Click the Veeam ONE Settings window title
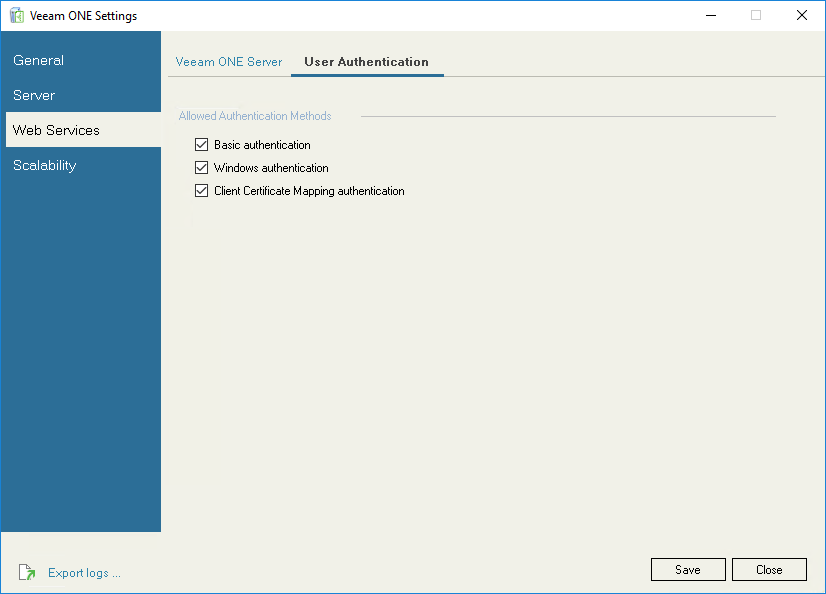Viewport: 826px width, 594px height. (x=84, y=16)
